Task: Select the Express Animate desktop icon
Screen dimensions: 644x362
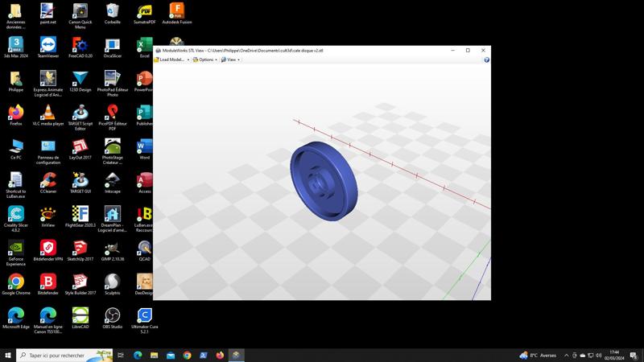Action: pyautogui.click(x=48, y=84)
